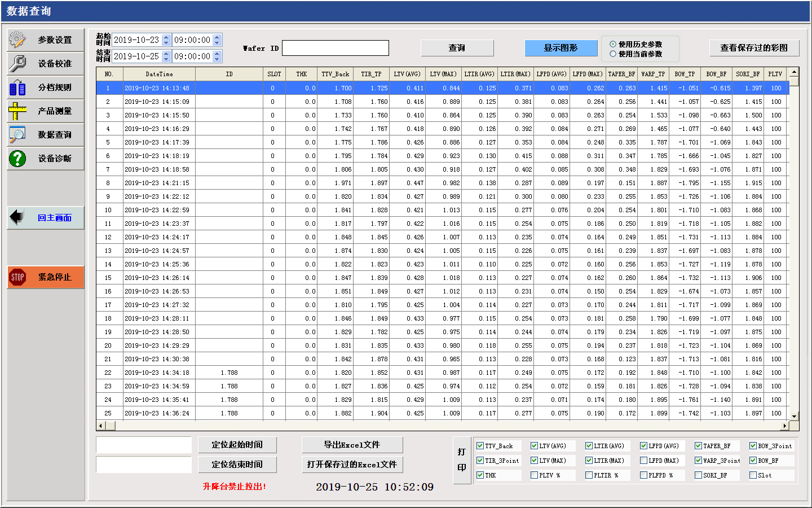Tick the SORI_BF print checkbox
812x508 pixels.
pos(698,475)
